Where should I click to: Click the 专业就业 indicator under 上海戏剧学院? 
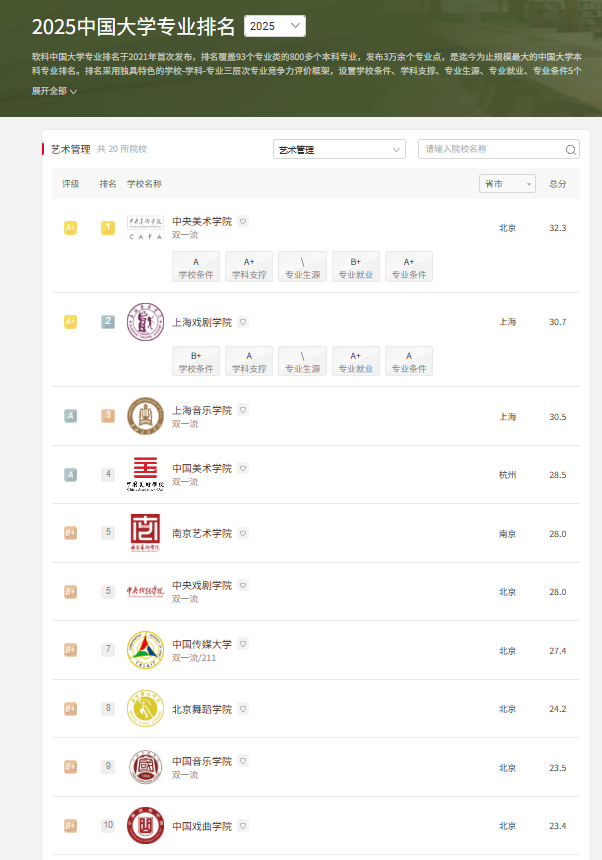coord(355,361)
